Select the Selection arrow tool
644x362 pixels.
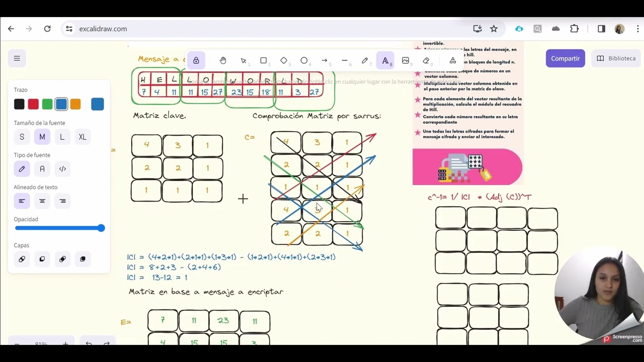coord(244,60)
